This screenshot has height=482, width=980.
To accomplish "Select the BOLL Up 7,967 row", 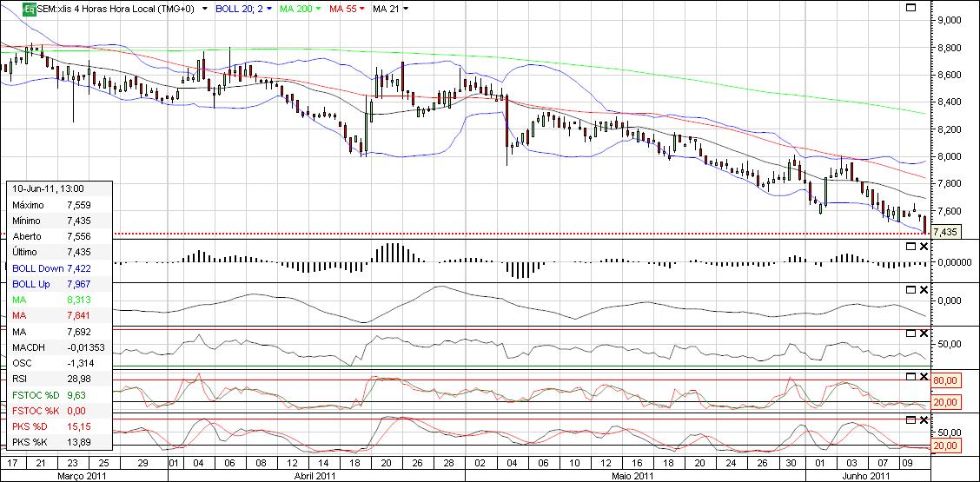I will 59,284.
